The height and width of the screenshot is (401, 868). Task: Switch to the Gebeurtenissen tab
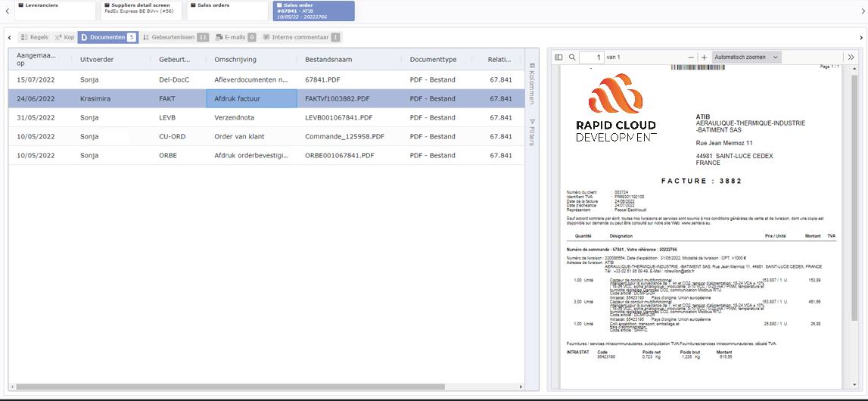tap(176, 37)
